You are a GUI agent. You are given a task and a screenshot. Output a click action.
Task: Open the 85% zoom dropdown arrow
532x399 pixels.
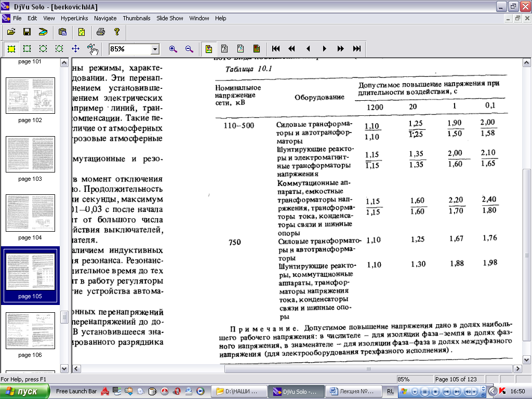click(x=155, y=49)
